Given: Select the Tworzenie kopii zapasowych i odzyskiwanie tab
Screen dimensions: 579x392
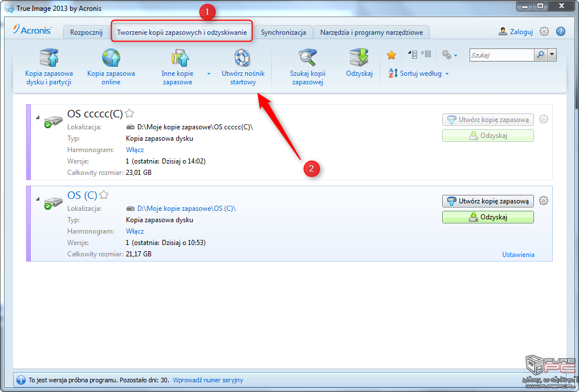Looking at the screenshot, I should [x=182, y=32].
